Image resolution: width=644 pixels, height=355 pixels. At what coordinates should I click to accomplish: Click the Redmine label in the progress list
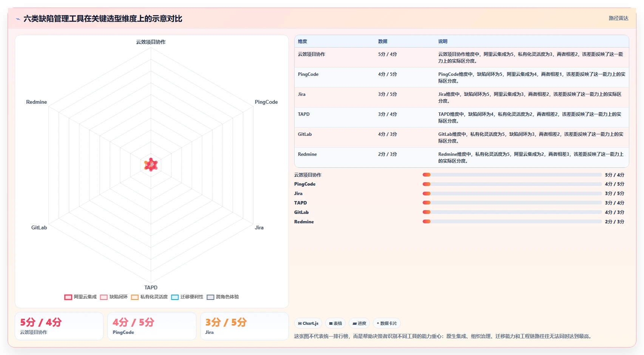coord(304,222)
